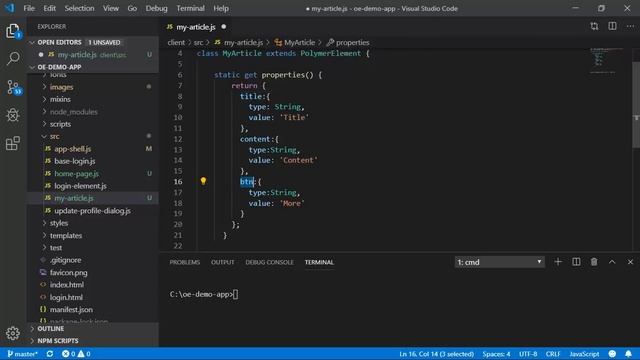Create a new terminal with plus icon

[558, 262]
